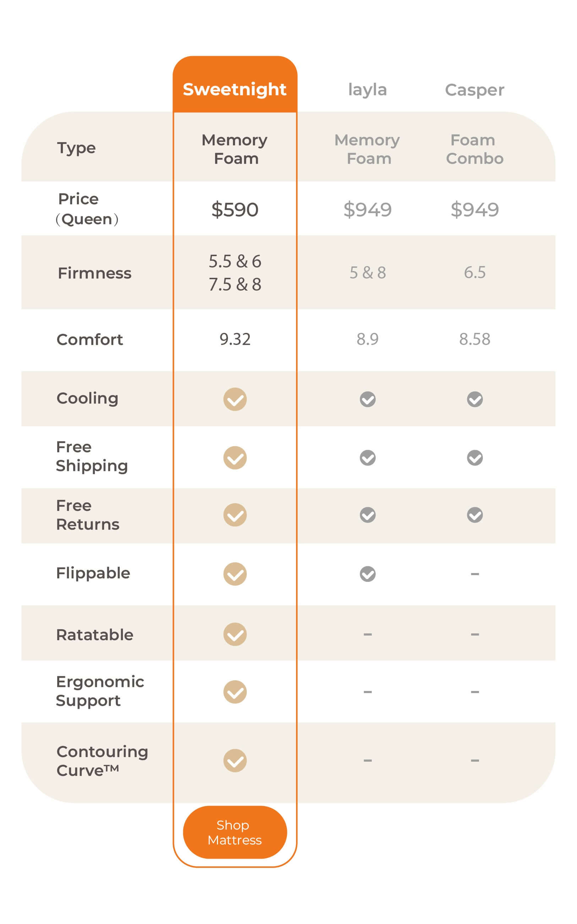Click Sweetnight's Ergonomic Support checkmark

235,691
